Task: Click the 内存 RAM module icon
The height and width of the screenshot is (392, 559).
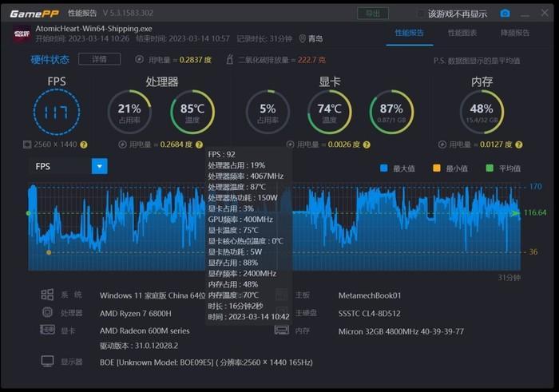Action: click(282, 331)
